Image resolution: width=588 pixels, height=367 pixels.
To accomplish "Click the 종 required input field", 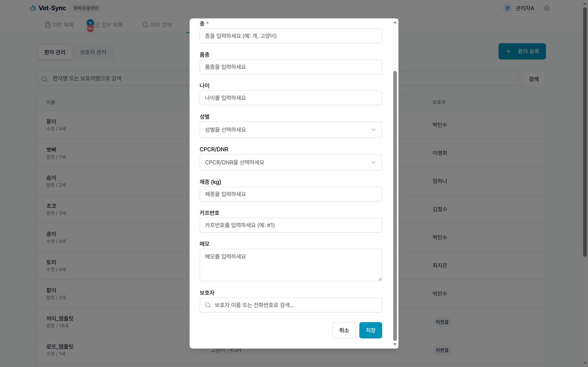I will click(x=291, y=36).
